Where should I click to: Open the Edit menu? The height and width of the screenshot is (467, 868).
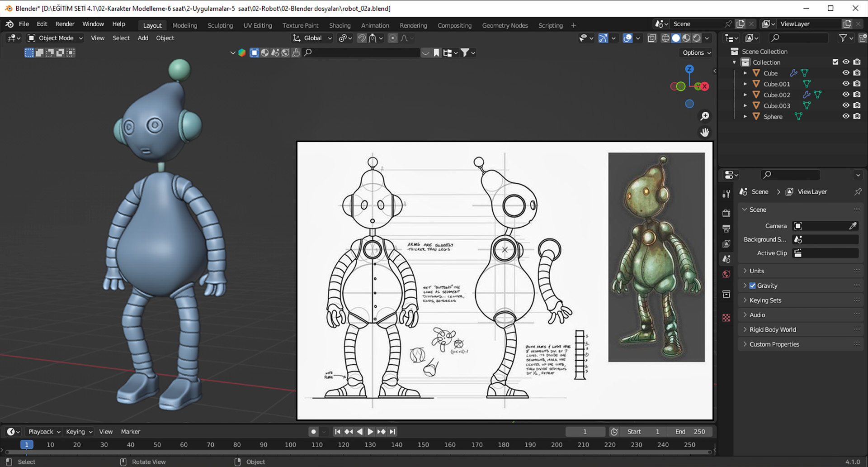tap(42, 24)
